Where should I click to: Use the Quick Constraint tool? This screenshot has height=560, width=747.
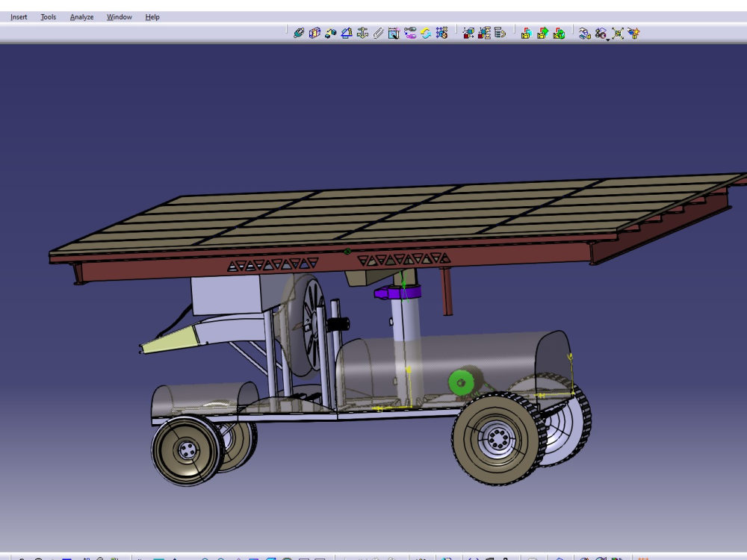click(394, 33)
